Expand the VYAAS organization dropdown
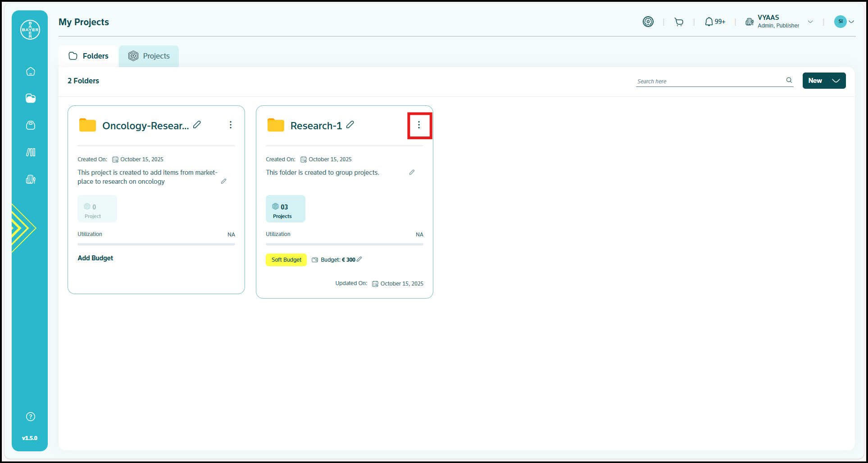This screenshot has width=868, height=463. pyautogui.click(x=810, y=22)
